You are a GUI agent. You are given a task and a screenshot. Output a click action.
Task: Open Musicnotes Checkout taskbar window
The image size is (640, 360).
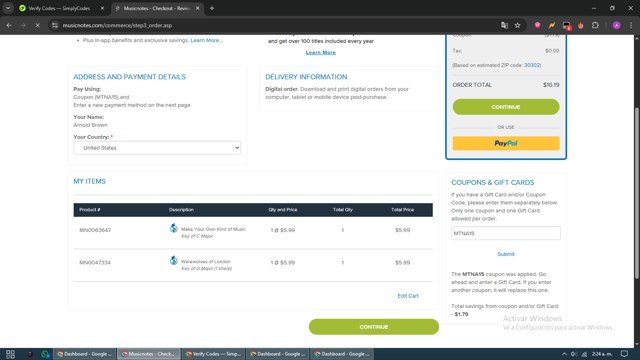149,354
